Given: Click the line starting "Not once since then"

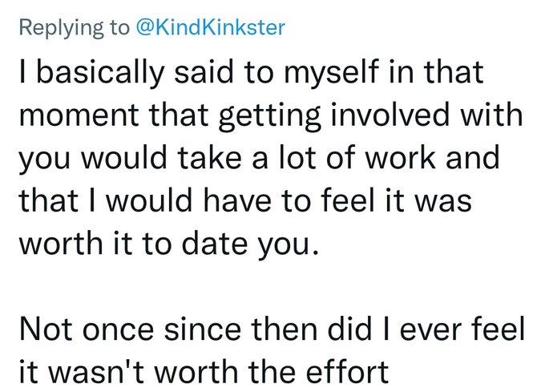Looking at the screenshot, I should click(x=272, y=329).
